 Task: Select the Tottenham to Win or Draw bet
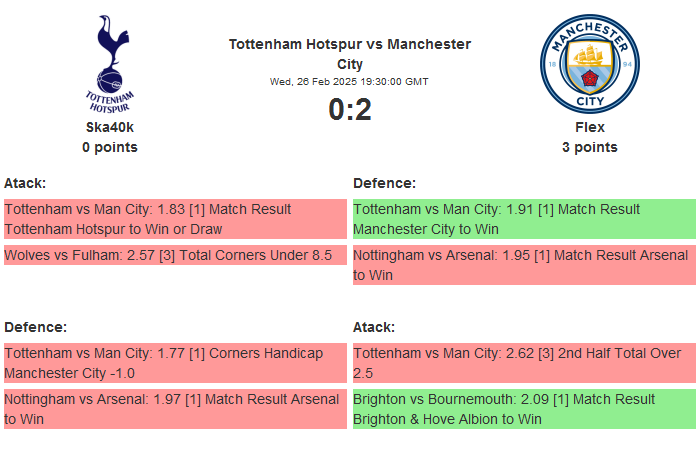(x=175, y=219)
